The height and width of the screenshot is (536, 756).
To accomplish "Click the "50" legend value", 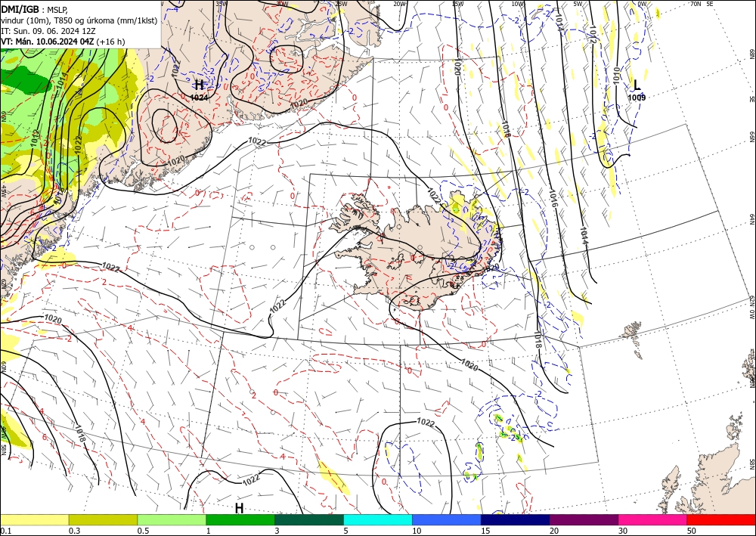I will (692, 531).
